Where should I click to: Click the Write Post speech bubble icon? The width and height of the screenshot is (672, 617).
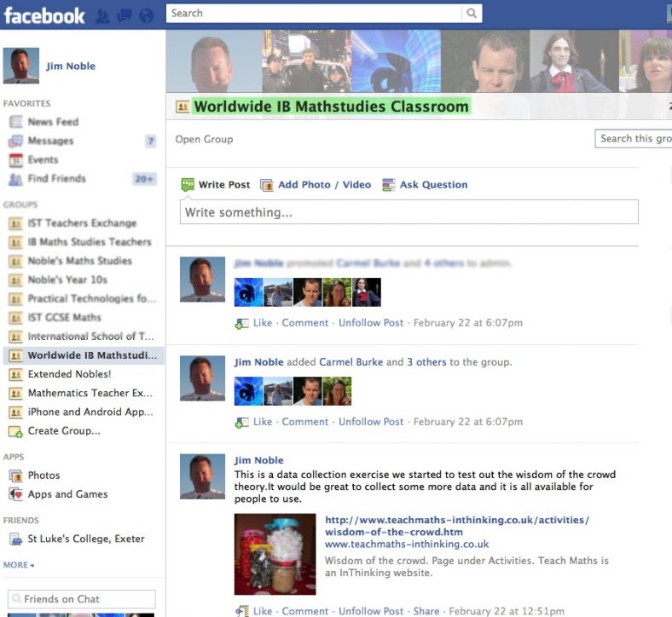188,185
